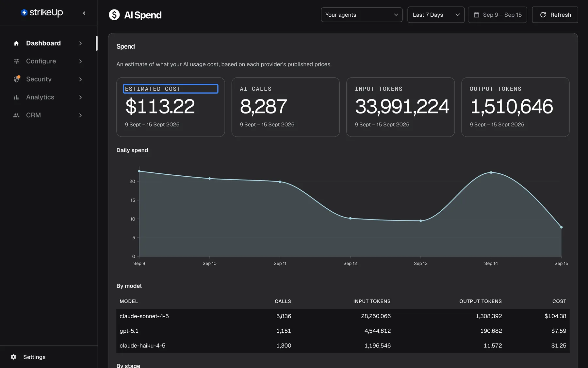Viewport: 588px width, 368px height.
Task: Select the Sep 9 data point on chart
Action: tap(139, 171)
